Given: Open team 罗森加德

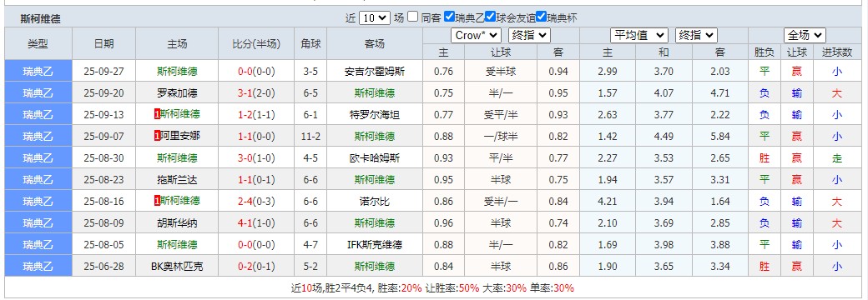Looking at the screenshot, I should pos(177,92).
